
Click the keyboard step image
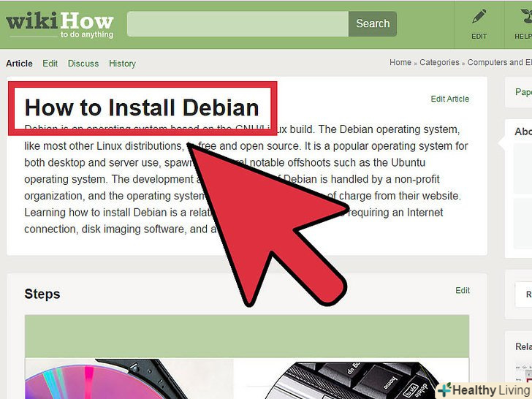tap(351, 379)
